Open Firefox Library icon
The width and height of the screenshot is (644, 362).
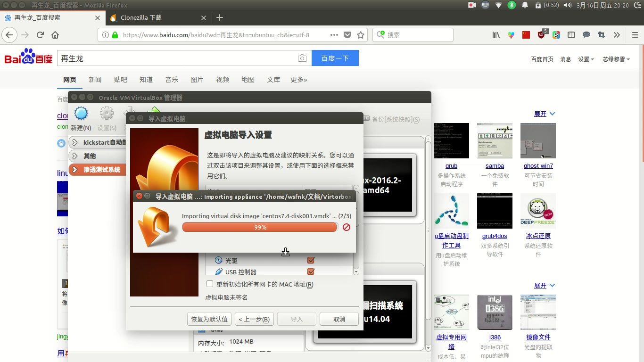point(496,35)
